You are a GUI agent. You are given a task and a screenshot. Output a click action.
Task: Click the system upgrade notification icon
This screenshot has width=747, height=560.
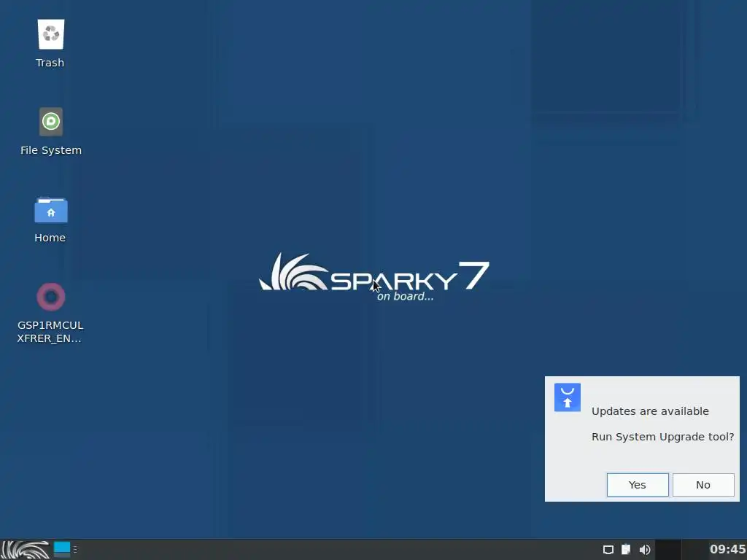(x=567, y=397)
